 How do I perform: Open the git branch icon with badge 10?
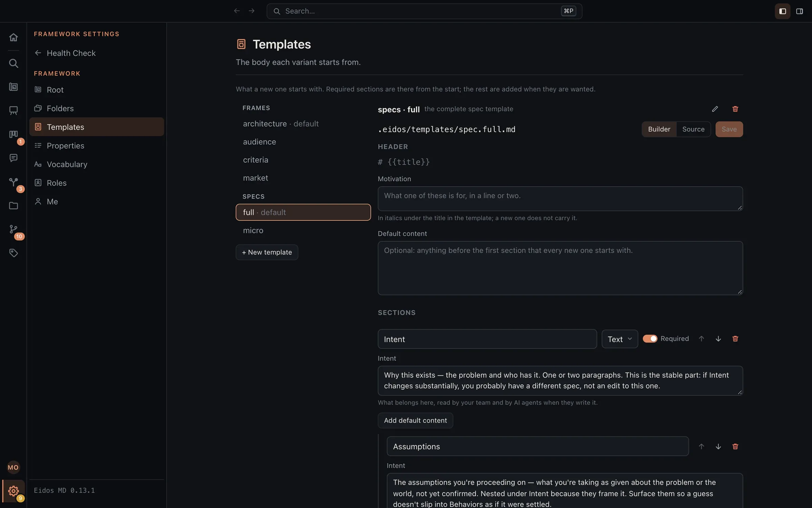13,229
